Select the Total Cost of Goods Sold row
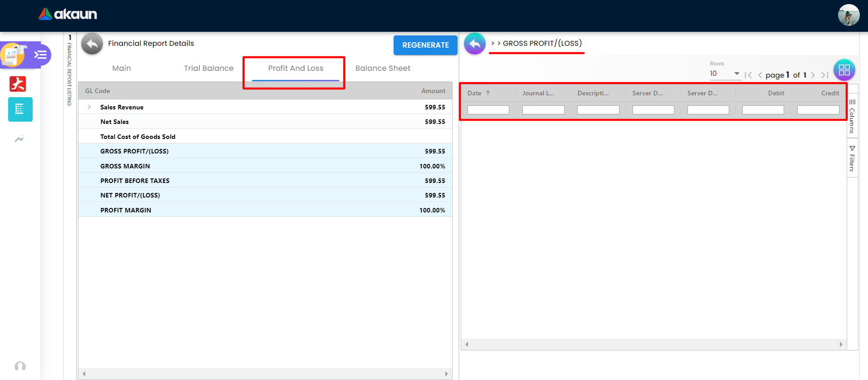Screen dimensions: 868x380 pyautogui.click(x=265, y=137)
